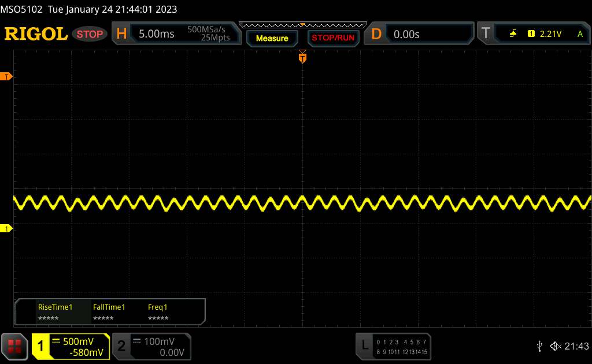The height and width of the screenshot is (364, 592).
Task: Select the orange D delay icon
Action: [x=376, y=34]
